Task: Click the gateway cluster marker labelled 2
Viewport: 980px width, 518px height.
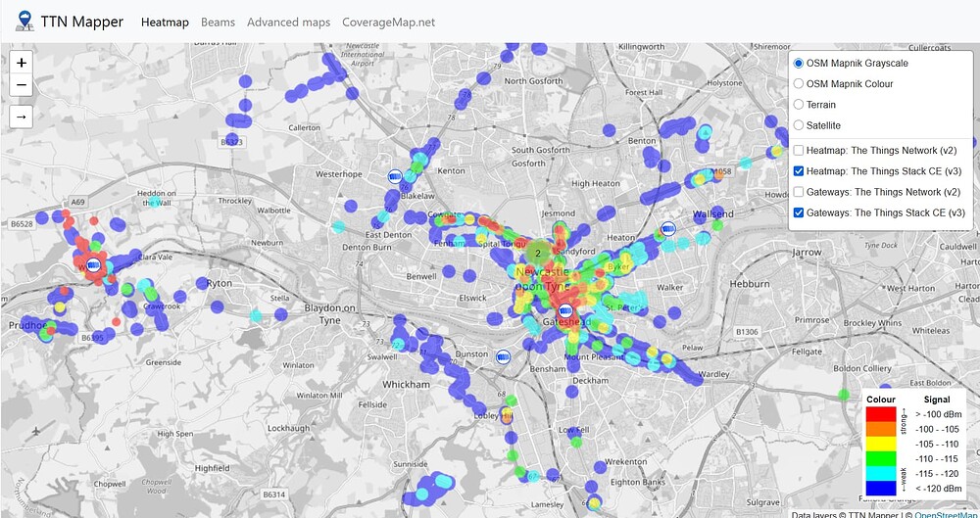Action: pyautogui.click(x=537, y=253)
